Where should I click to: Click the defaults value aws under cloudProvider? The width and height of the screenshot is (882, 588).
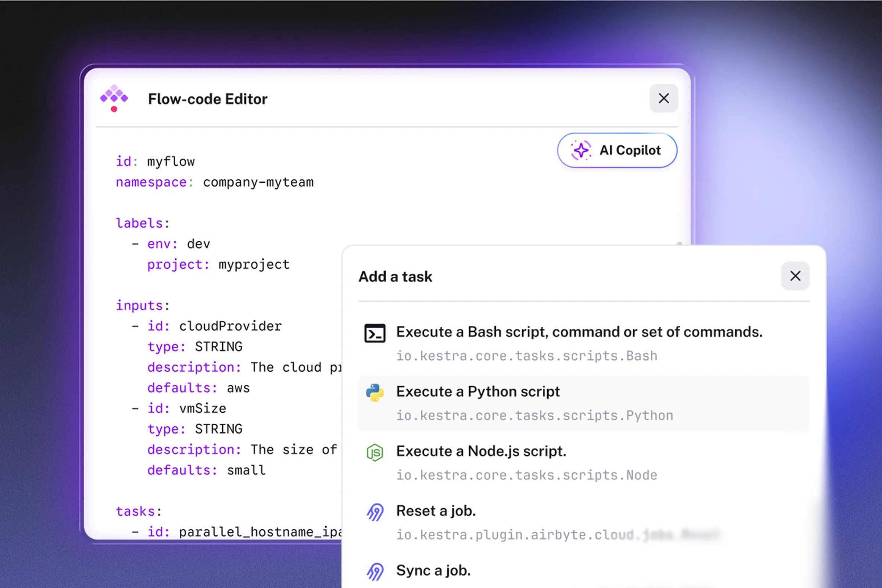(x=238, y=388)
